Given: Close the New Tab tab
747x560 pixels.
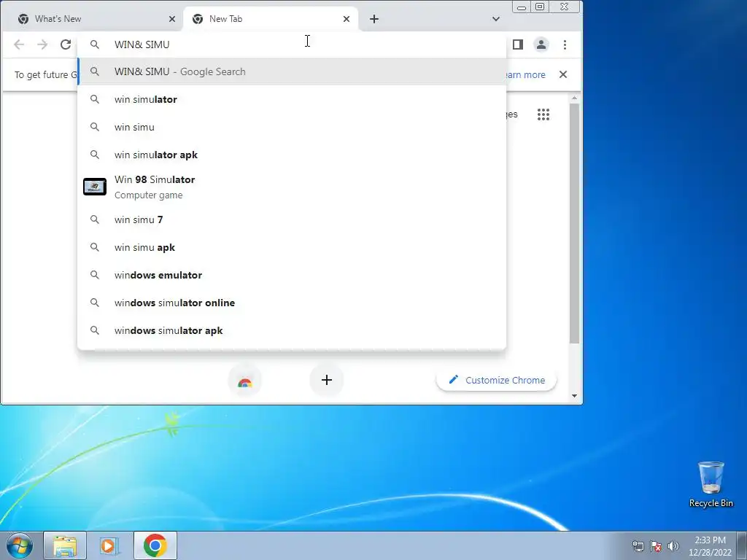Looking at the screenshot, I should tap(347, 19).
